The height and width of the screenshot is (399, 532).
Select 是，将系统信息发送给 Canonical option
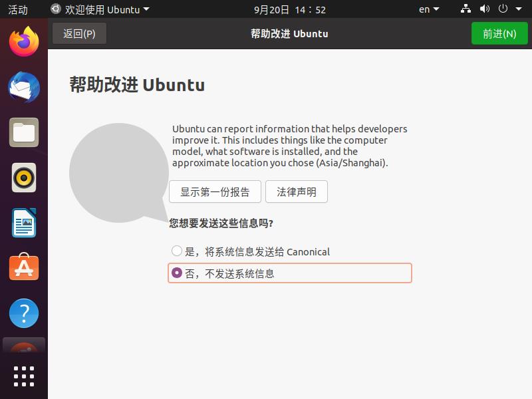point(251,251)
